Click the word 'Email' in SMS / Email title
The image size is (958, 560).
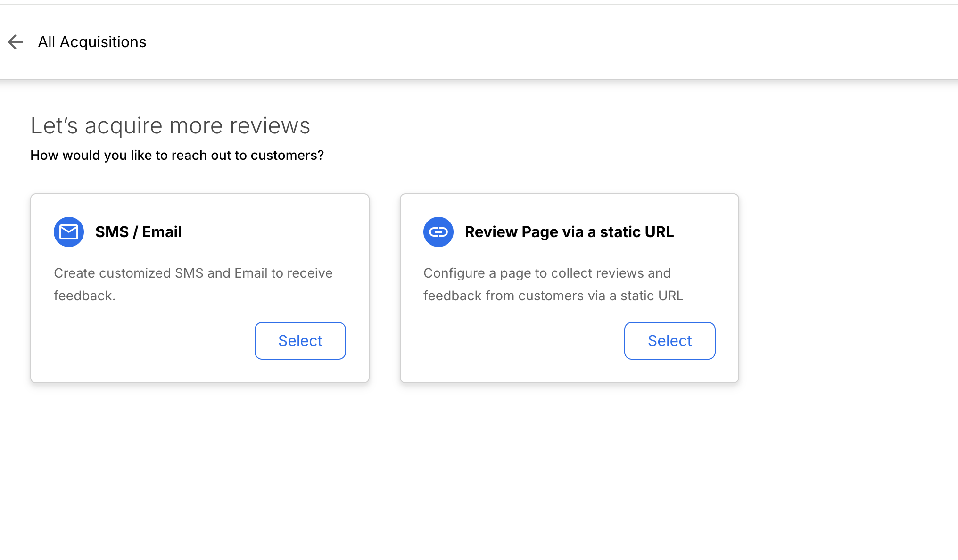(162, 232)
